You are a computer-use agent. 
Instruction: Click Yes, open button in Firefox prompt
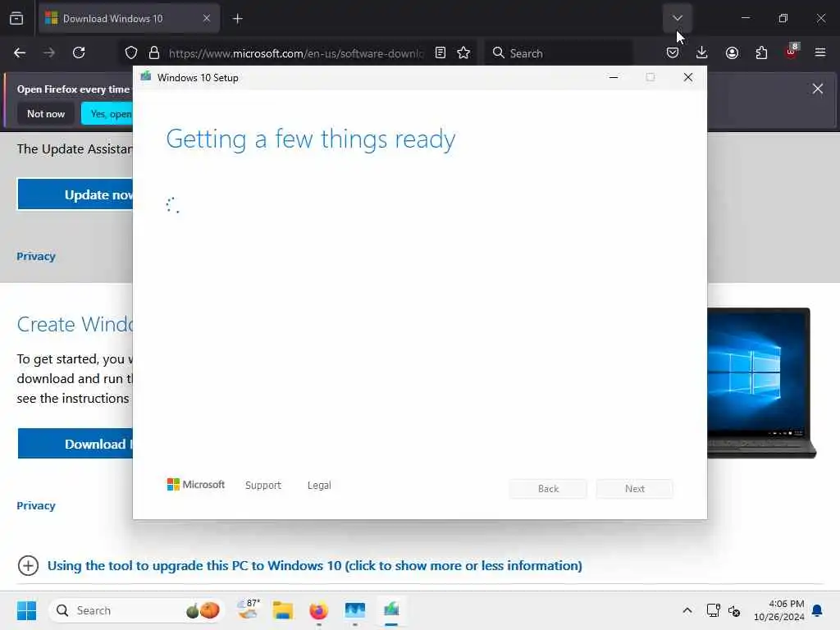pyautogui.click(x=107, y=113)
